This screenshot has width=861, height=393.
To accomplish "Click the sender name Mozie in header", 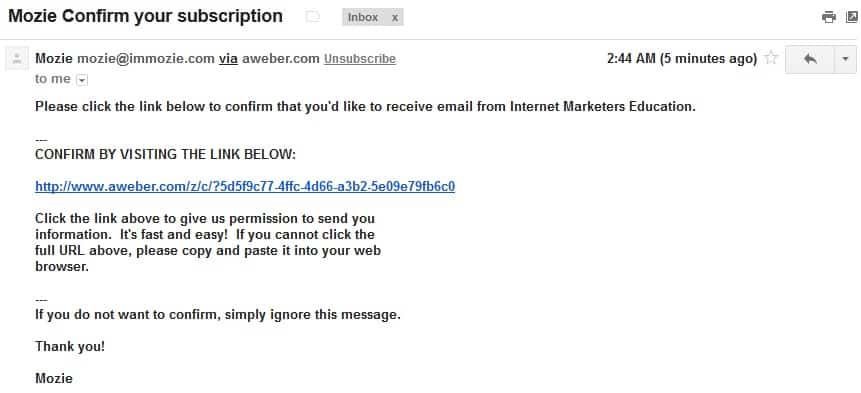I will [x=54, y=59].
